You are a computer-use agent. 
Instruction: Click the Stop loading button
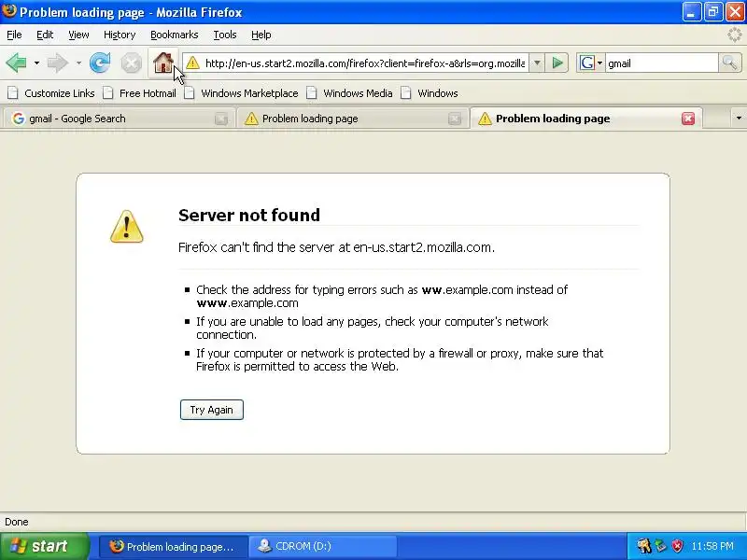(x=131, y=63)
